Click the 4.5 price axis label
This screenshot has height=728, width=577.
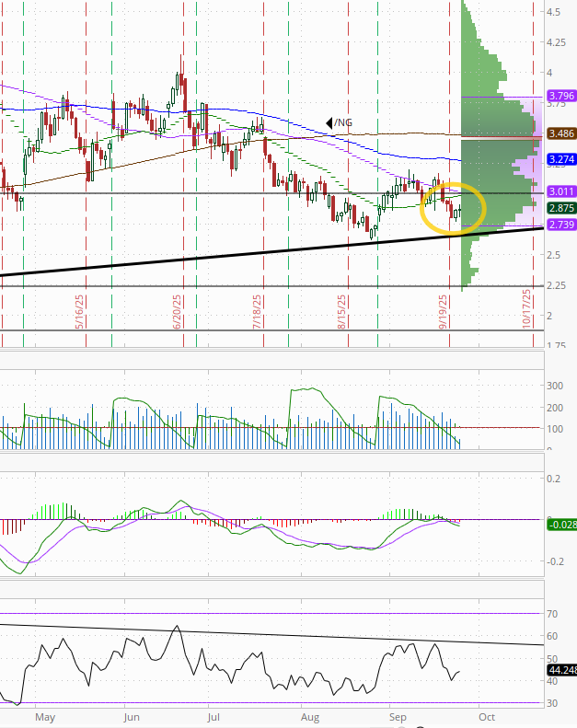click(x=553, y=12)
